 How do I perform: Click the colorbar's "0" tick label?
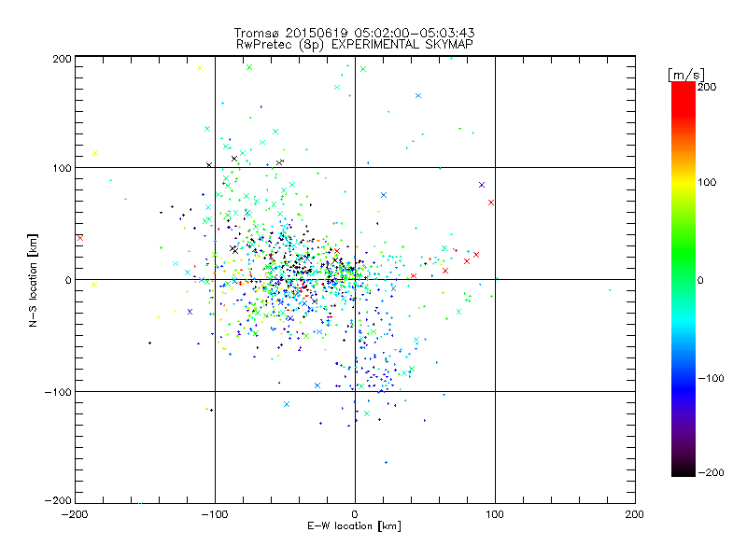click(x=700, y=280)
